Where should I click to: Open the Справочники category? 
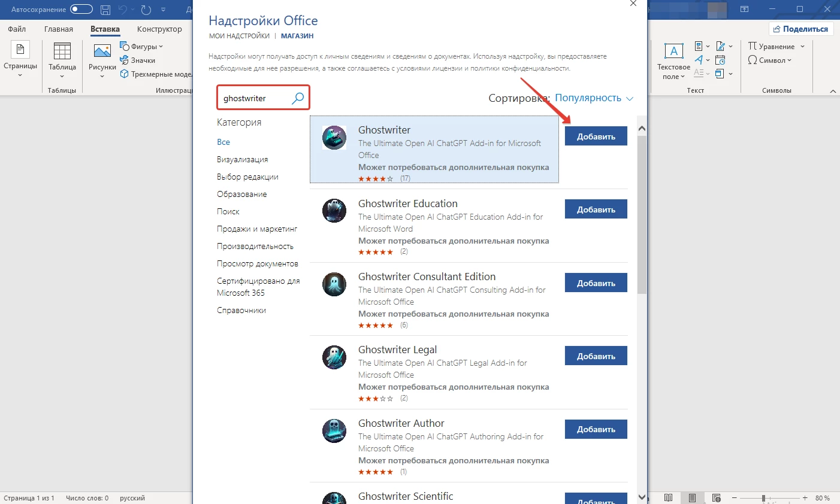pos(241,310)
